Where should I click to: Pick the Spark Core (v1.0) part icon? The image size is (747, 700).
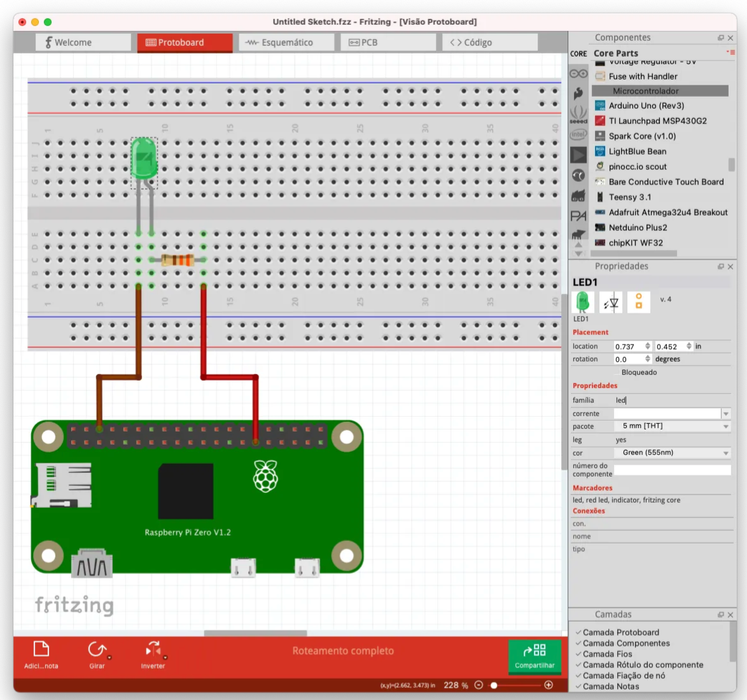pyautogui.click(x=600, y=136)
